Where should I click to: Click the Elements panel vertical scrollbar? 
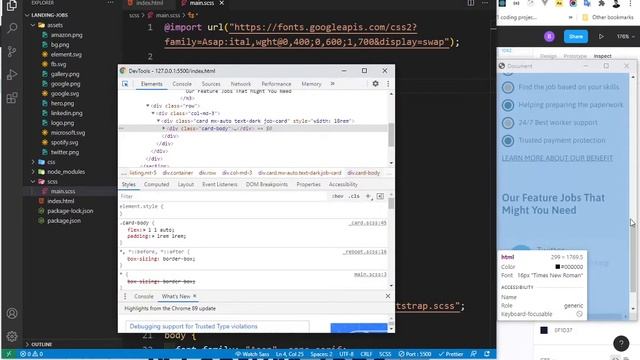click(x=391, y=135)
